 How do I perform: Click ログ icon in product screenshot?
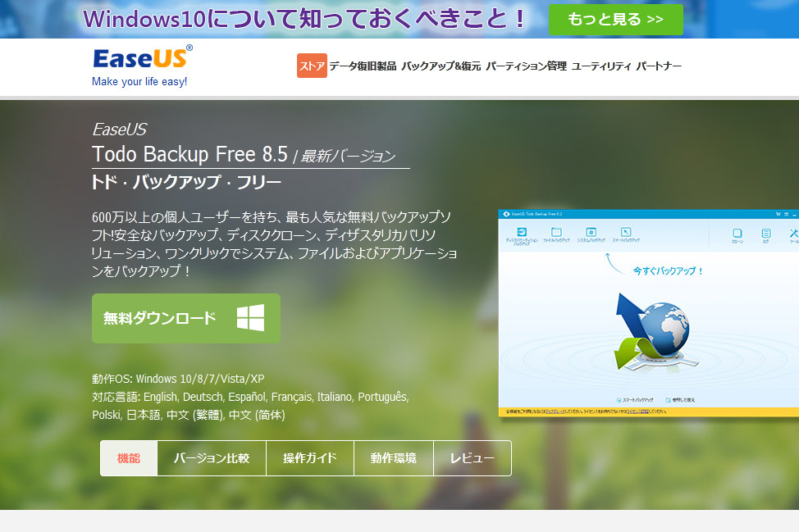pyautogui.click(x=766, y=233)
